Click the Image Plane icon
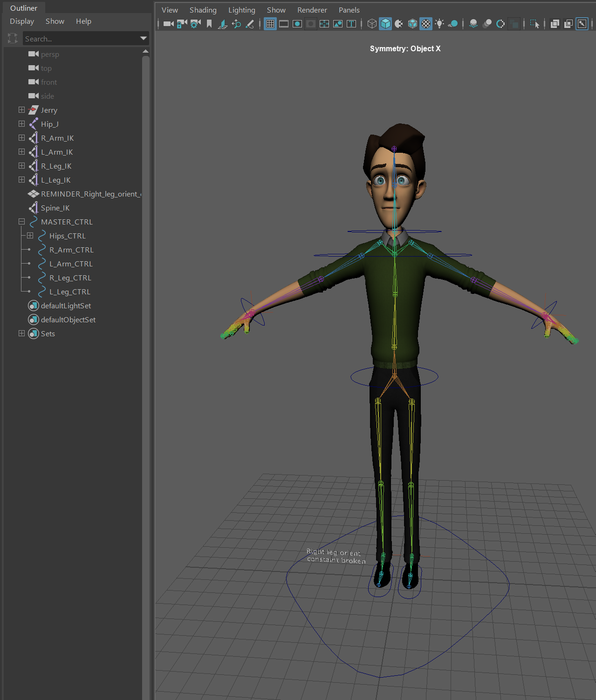 click(223, 24)
